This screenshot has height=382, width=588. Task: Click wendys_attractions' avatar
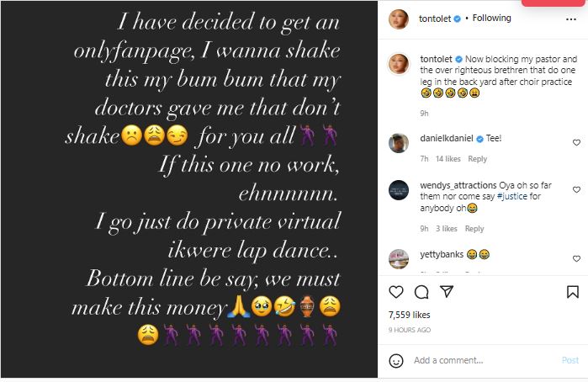[399, 190]
